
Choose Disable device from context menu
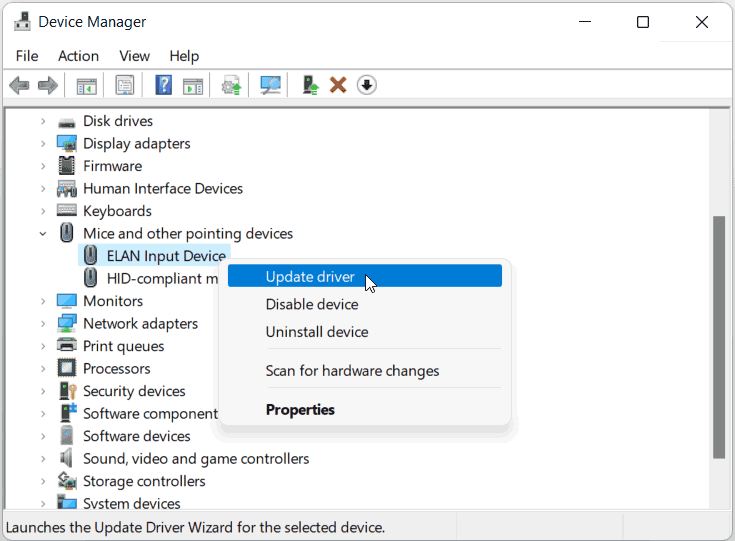[x=365, y=304]
